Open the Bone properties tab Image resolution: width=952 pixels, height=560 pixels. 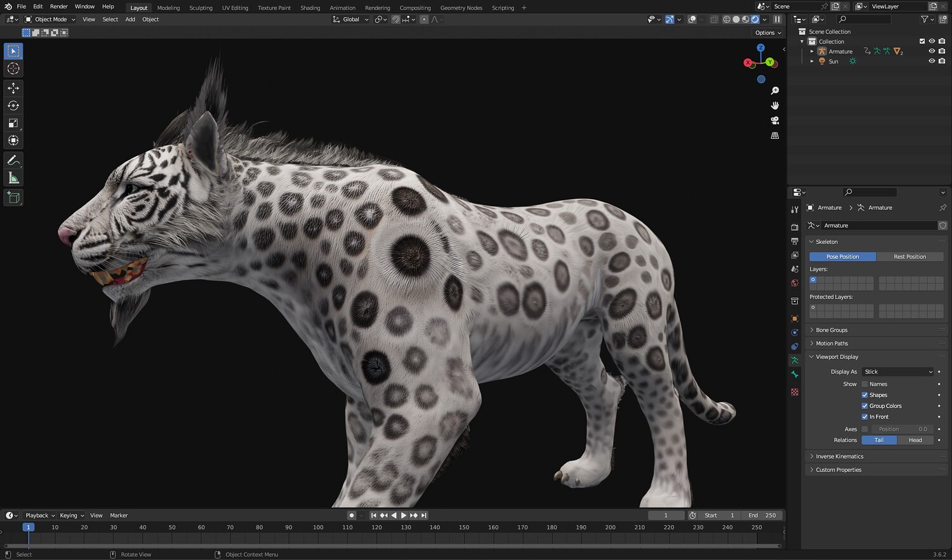[x=795, y=374]
